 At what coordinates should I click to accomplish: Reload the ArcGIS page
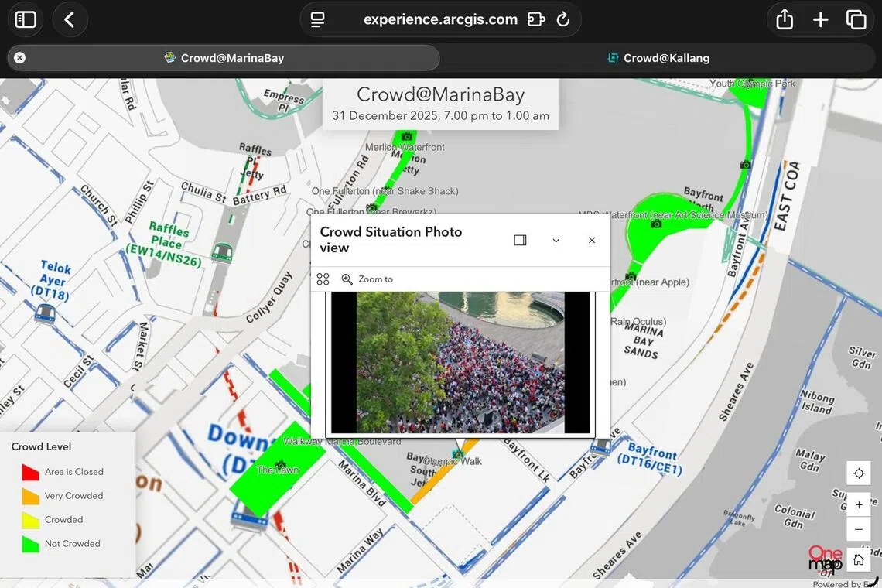(x=563, y=19)
